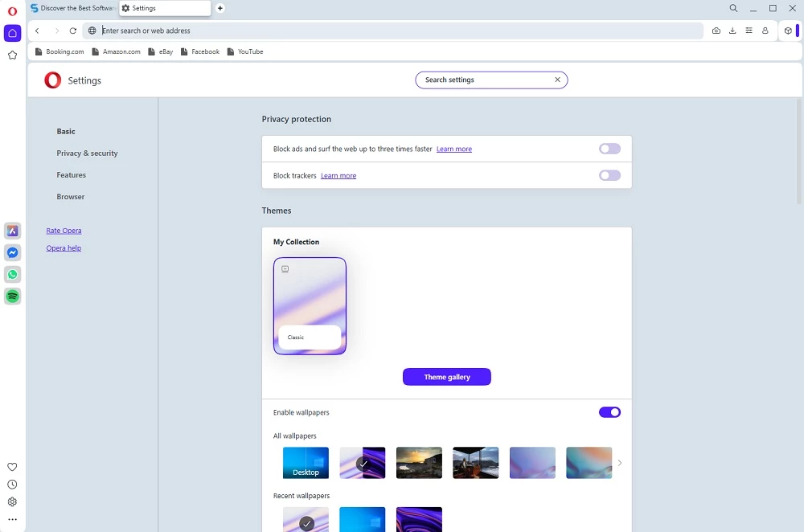Open Facebook Messenger in the sidebar
The image size is (804, 532).
point(12,252)
